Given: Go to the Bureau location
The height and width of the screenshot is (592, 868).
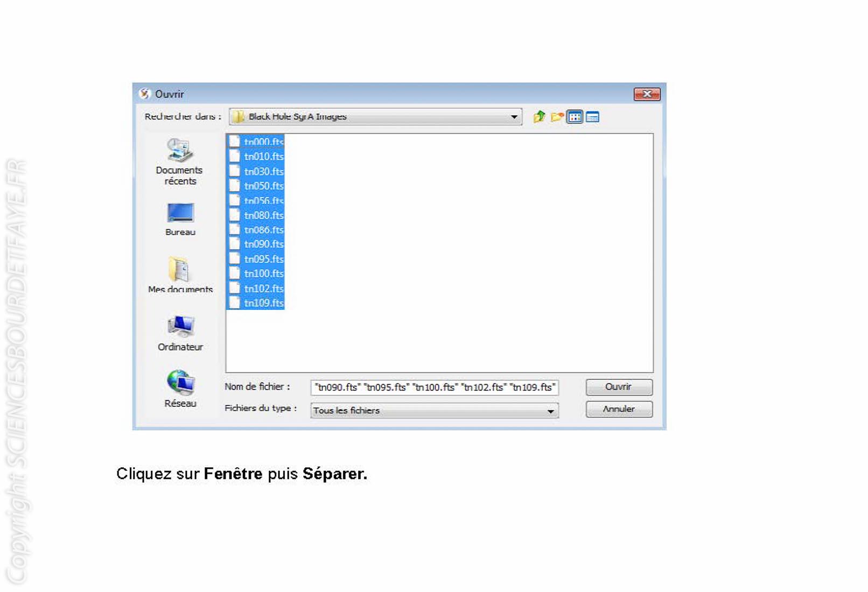Looking at the screenshot, I should [x=180, y=219].
